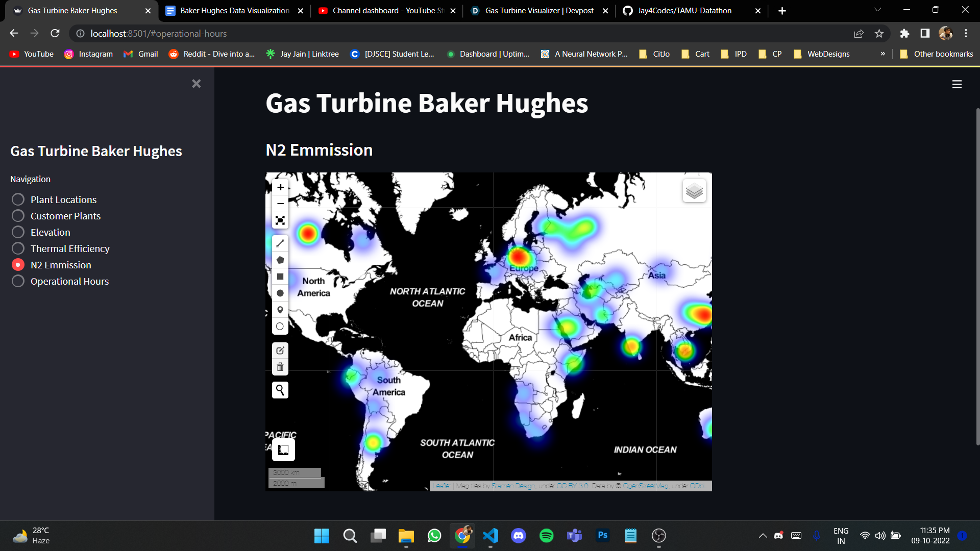Open the map measure control
The width and height of the screenshot is (980, 551).
[283, 450]
